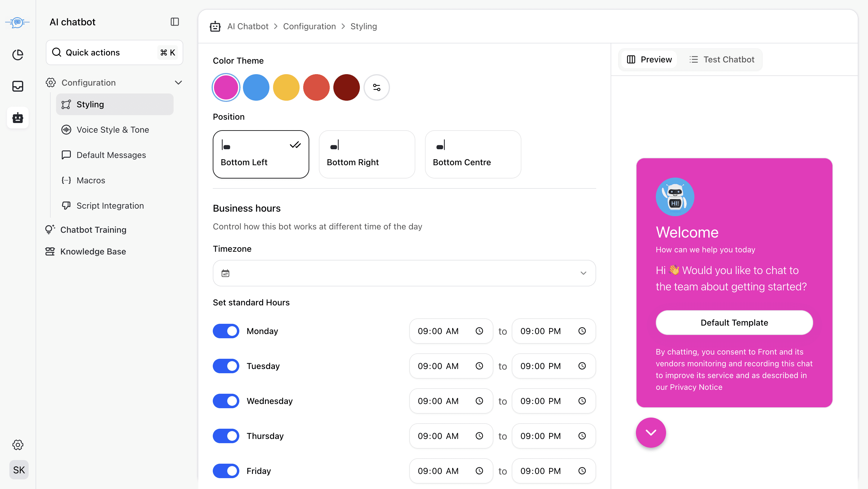Click the Quick actions search field
The width and height of the screenshot is (868, 489).
click(x=115, y=52)
